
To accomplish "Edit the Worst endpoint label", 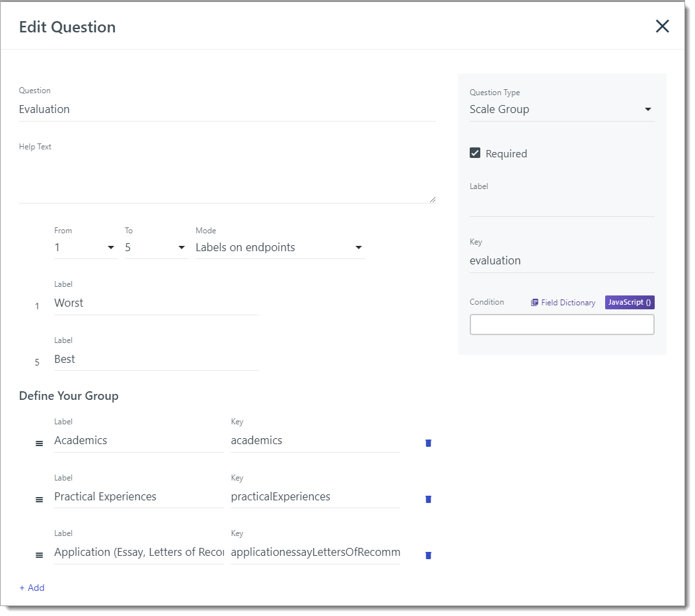I will coord(156,303).
